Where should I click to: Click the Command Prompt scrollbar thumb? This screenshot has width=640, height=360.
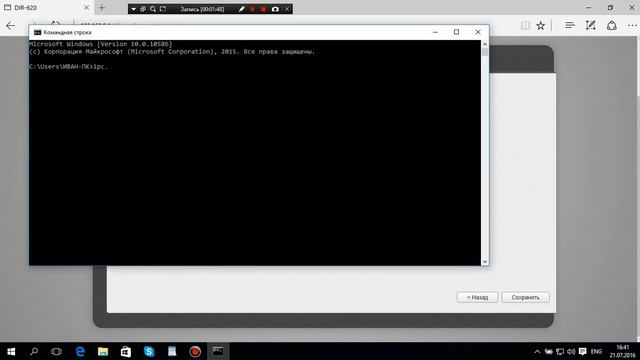(485, 52)
